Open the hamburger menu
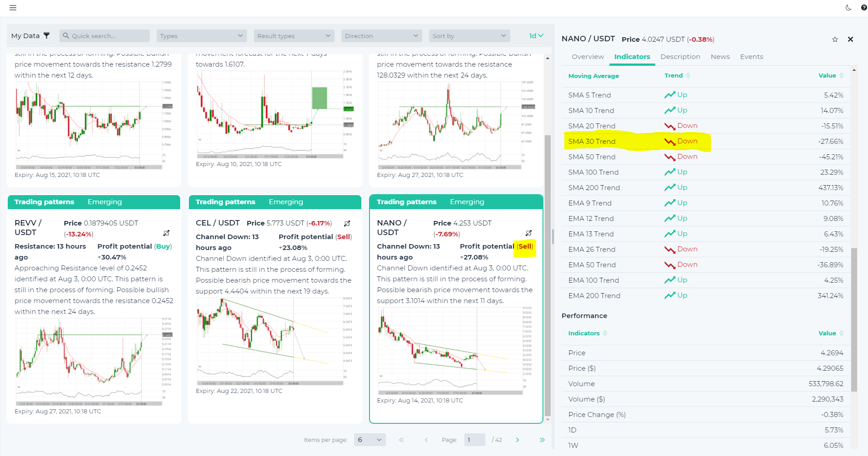The image size is (868, 456). [13, 8]
